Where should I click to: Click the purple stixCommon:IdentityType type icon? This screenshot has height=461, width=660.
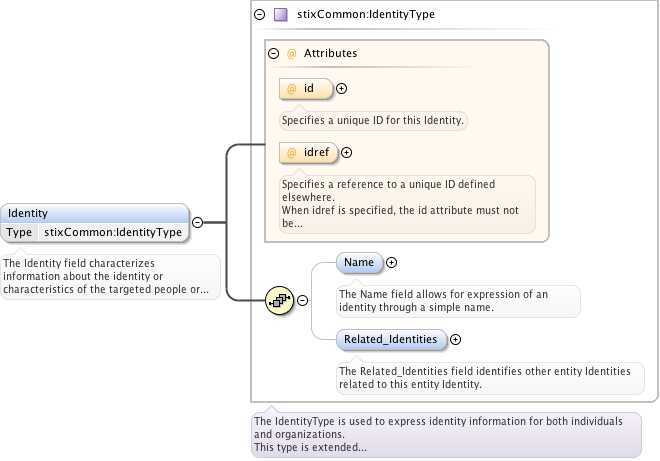click(x=281, y=15)
